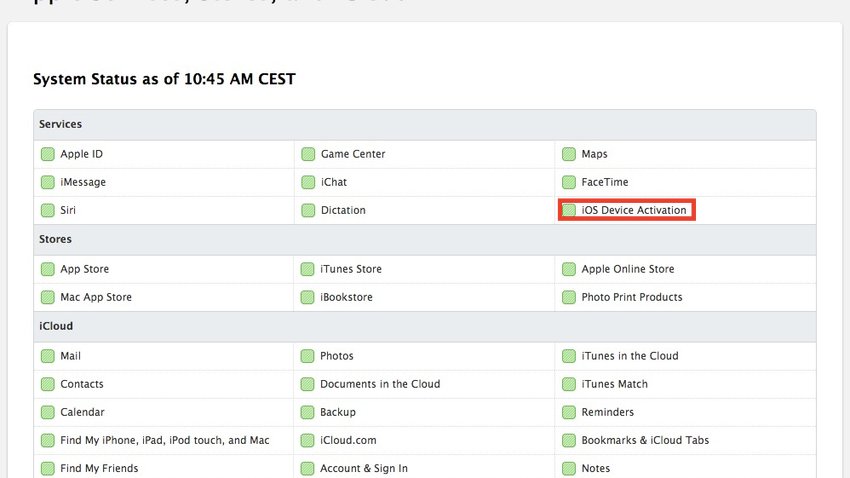
Task: Click the green status icon beside Apple Online Store
Action: [x=569, y=269]
